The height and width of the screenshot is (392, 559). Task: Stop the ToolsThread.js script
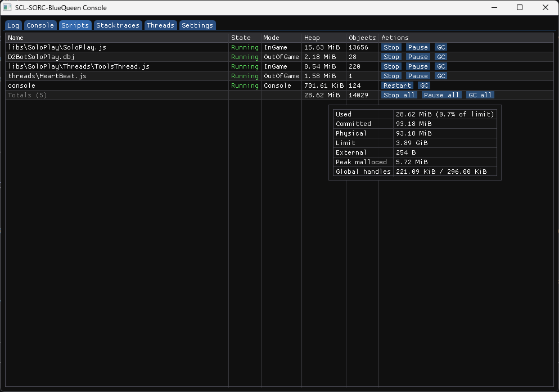click(x=391, y=66)
